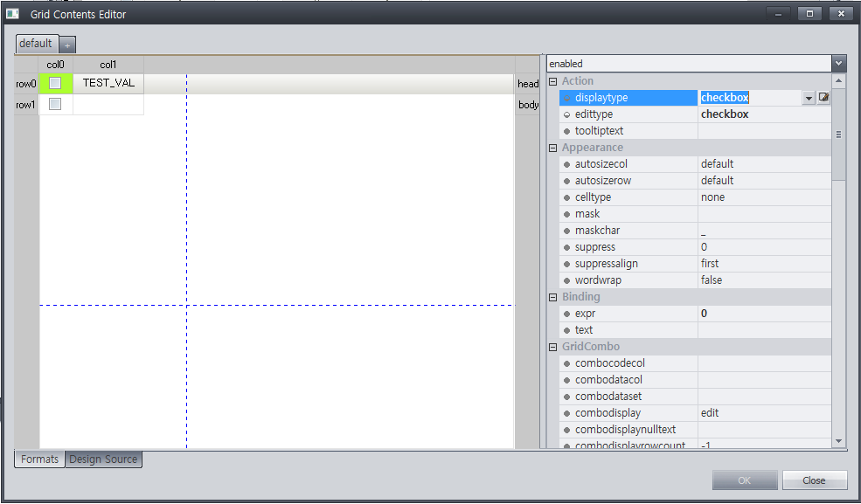Select the combodisplaynulltext property
The image size is (861, 504).
(628, 430)
